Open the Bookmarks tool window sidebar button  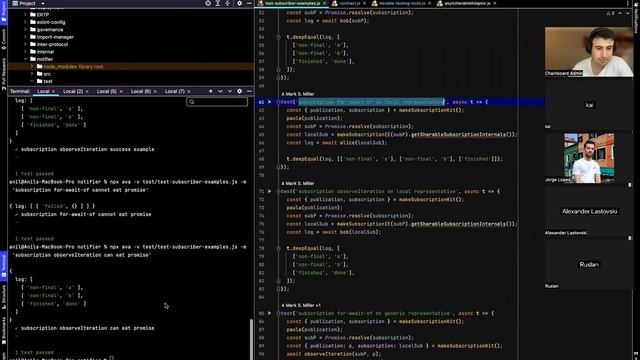3,331
